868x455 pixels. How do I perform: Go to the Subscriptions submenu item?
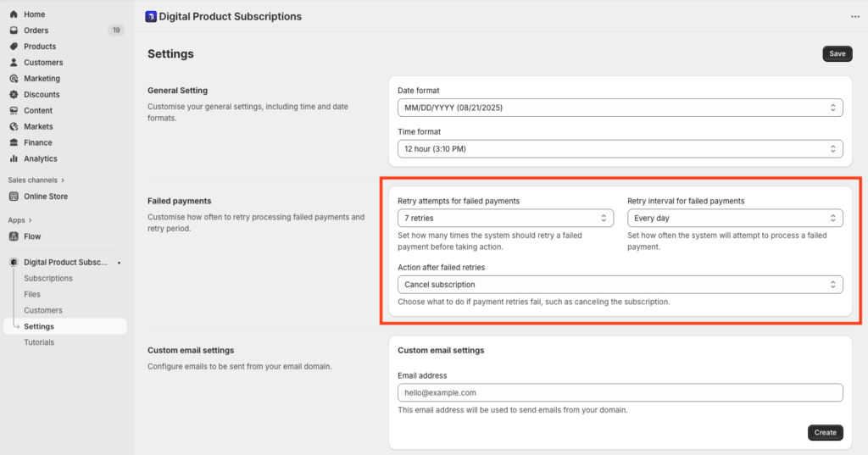[48, 279]
